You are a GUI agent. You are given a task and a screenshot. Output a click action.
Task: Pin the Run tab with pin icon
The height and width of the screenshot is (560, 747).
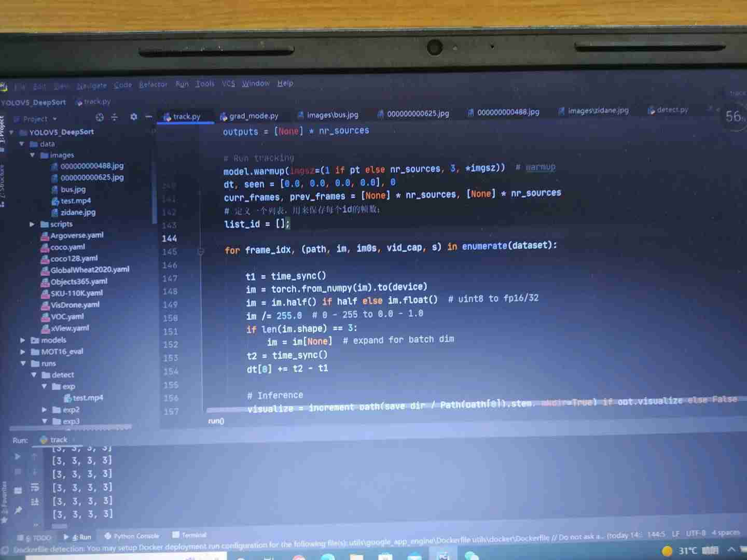pyautogui.click(x=18, y=510)
